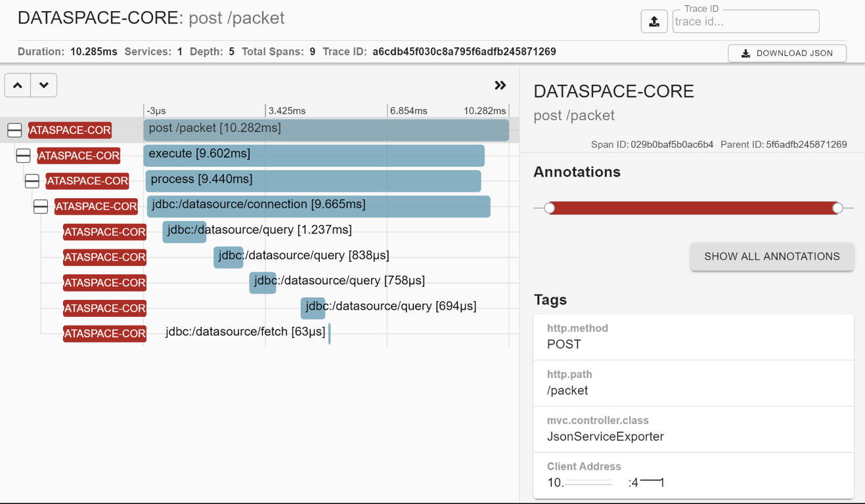Collapse the span detail panel with double chevron
This screenshot has width=865, height=504.
500,85
